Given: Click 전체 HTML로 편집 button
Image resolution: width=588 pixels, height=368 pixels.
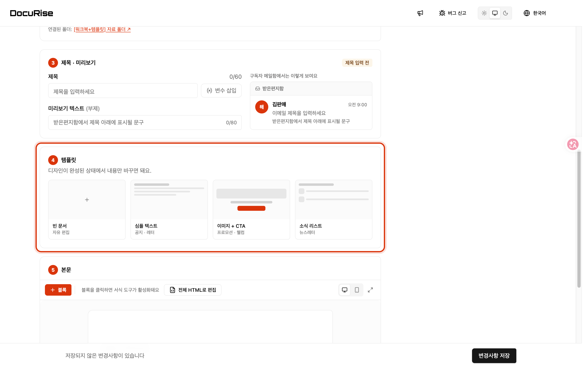Looking at the screenshot, I should tap(193, 290).
